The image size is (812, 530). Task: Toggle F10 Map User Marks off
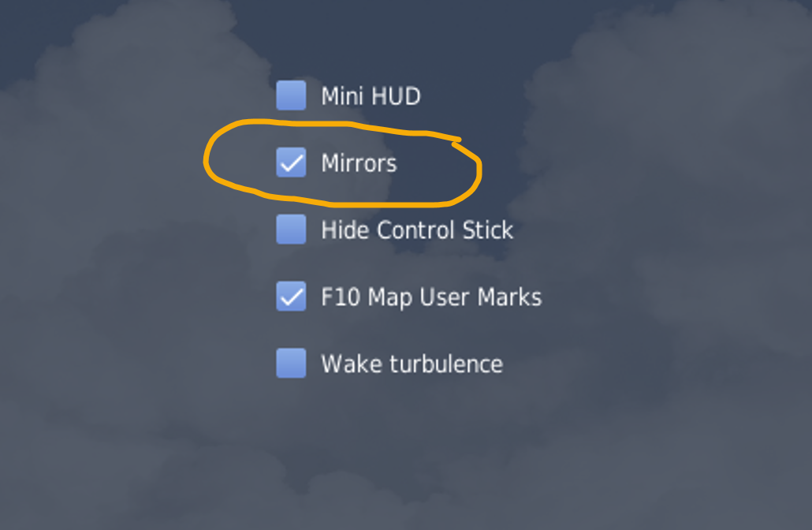[291, 296]
